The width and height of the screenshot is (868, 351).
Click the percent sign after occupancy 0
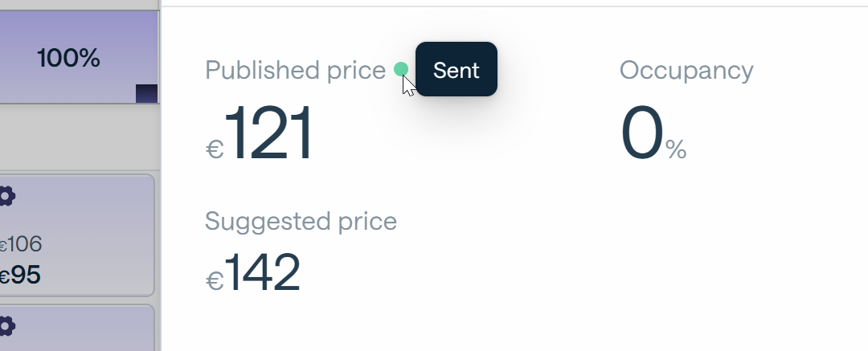[676, 149]
